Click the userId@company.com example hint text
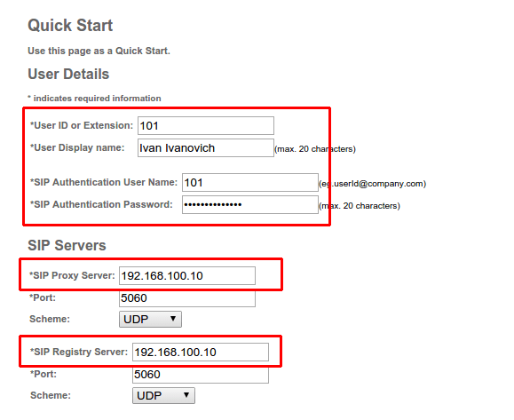 point(372,184)
